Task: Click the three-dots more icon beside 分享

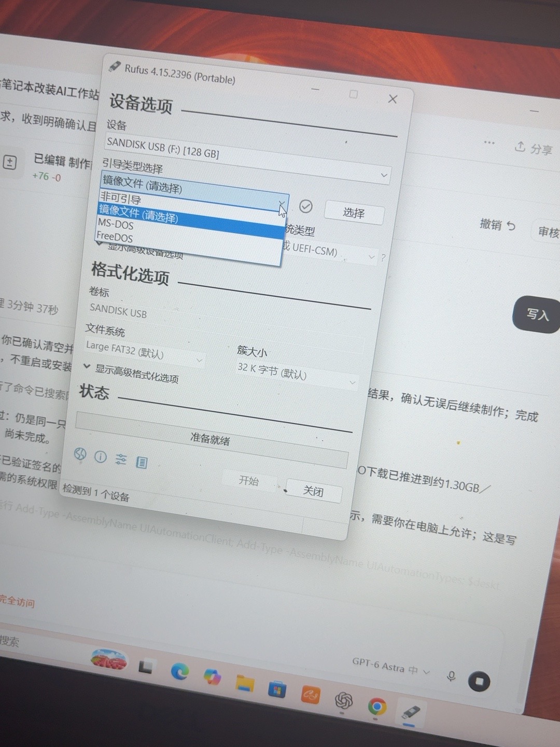Action: click(x=489, y=143)
